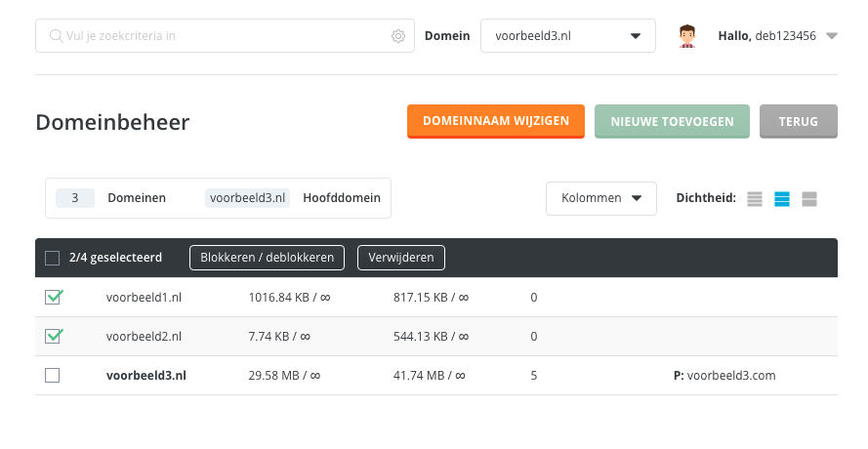Click the Hallo, deb123456 greeting
Image resolution: width=868 pixels, height=449 pixels.
coord(767,36)
